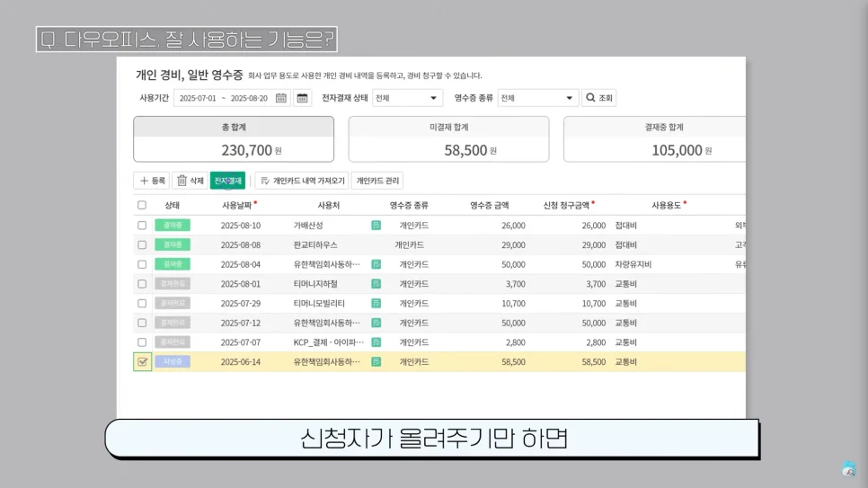This screenshot has width=868, height=488.
Task: Click 개인카드 내역 가져오기 button
Action: (302, 181)
